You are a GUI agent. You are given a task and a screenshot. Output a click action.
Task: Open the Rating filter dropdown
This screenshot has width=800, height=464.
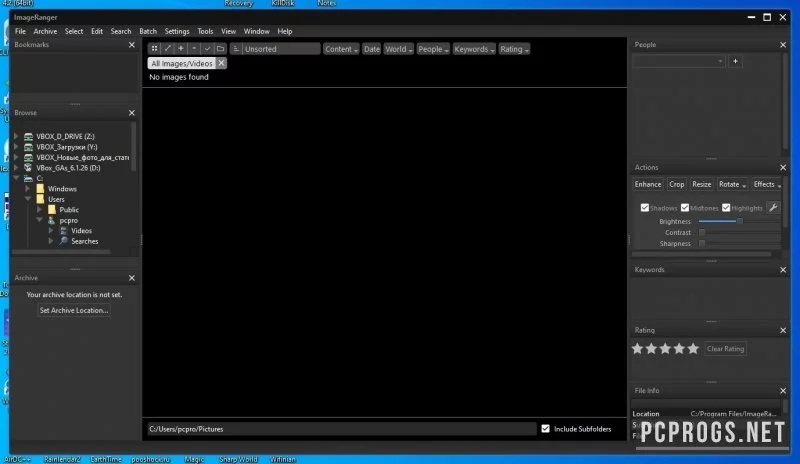[514, 49]
